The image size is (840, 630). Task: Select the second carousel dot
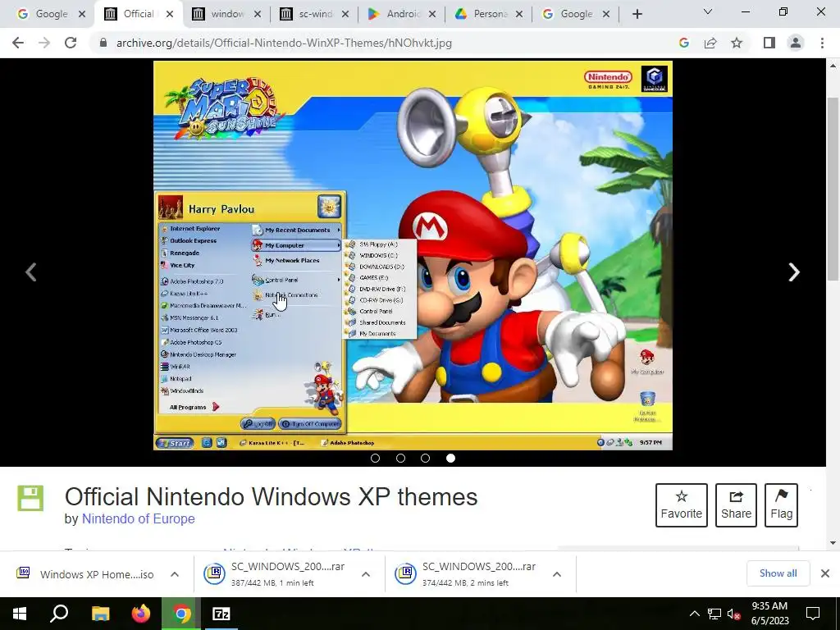point(400,458)
